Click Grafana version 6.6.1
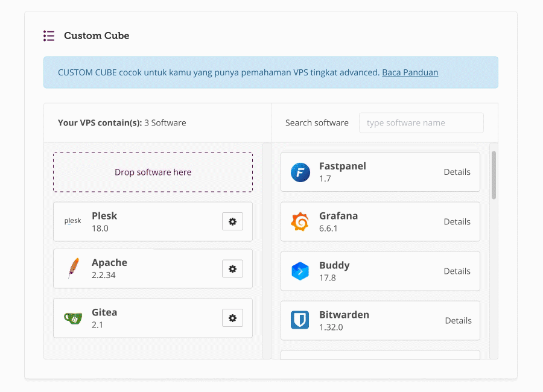The height and width of the screenshot is (392, 543). coord(328,229)
